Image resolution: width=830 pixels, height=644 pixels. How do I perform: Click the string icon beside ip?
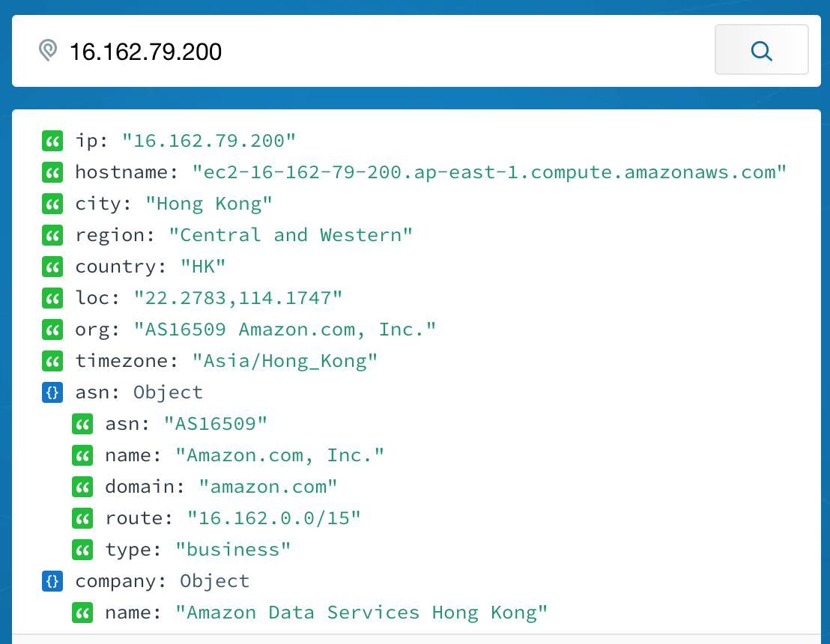click(x=52, y=141)
